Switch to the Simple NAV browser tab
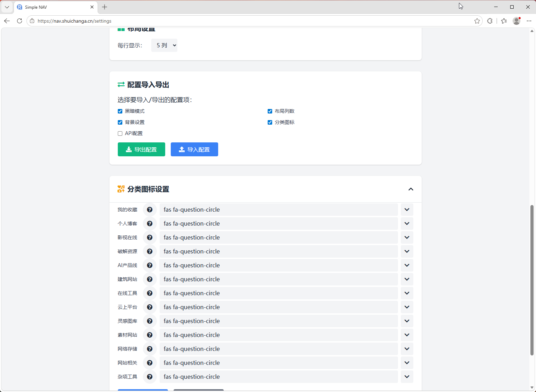Viewport: 536px width, 392px height. [56, 7]
